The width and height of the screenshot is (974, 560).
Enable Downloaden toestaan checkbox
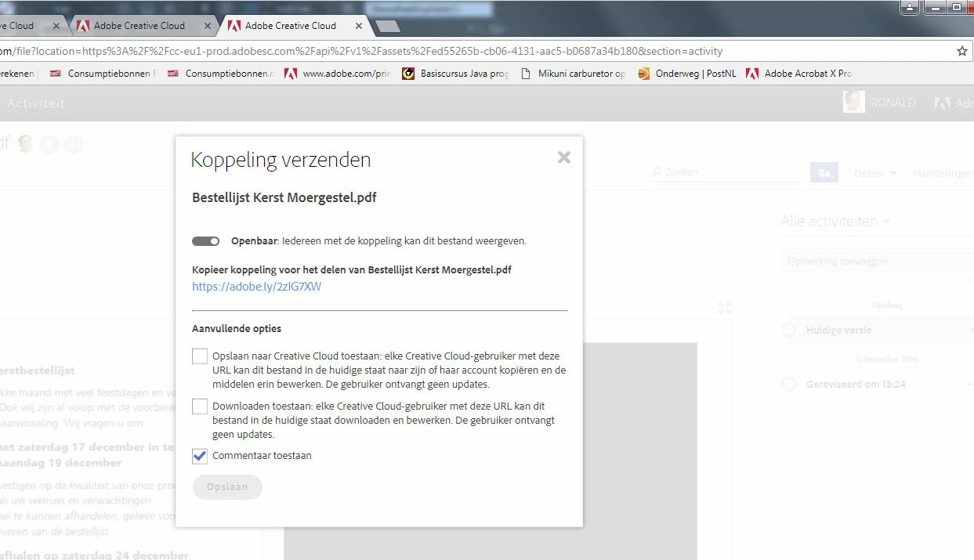point(200,406)
